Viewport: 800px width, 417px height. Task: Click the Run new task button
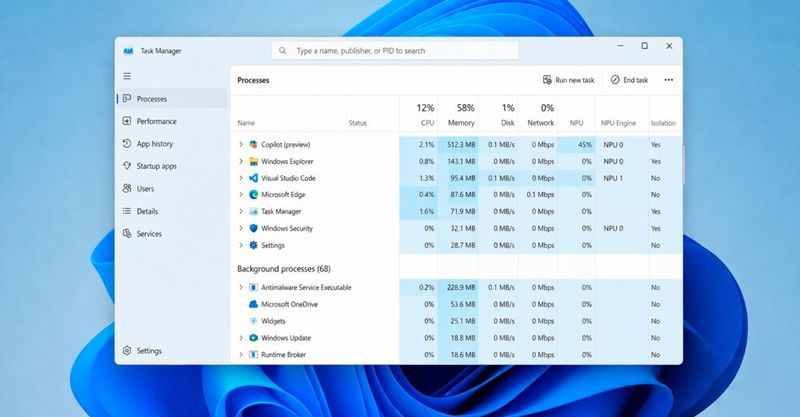tap(568, 80)
